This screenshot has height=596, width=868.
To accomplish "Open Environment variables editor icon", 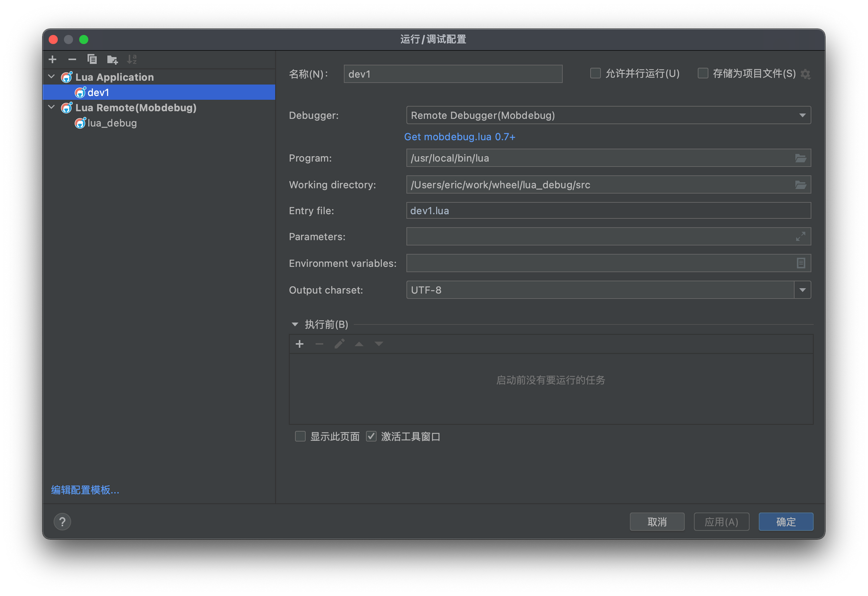I will 801,263.
